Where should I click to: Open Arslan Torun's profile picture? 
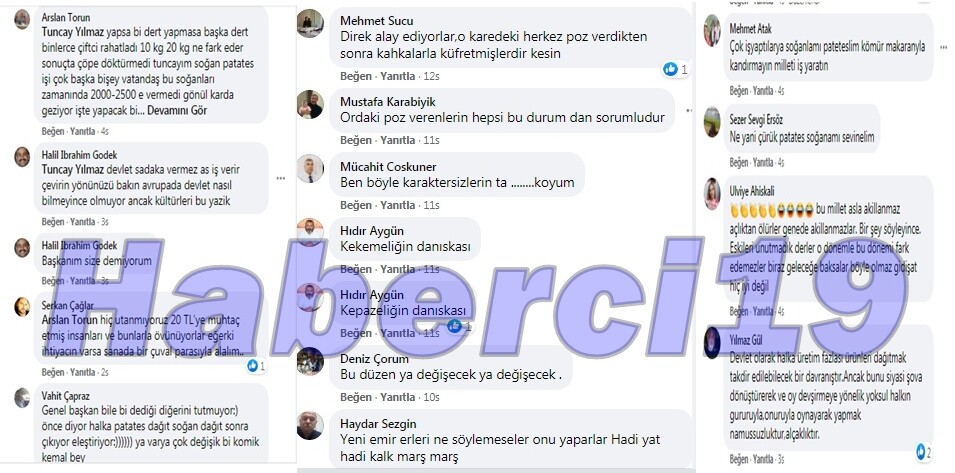(x=22, y=19)
